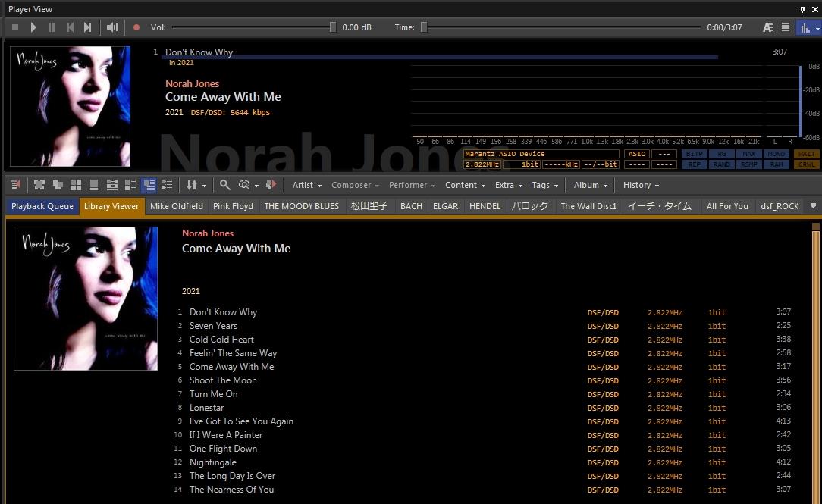This screenshot has width=822, height=504.
Task: Switch to the four-tile grid view
Action: pos(76,184)
